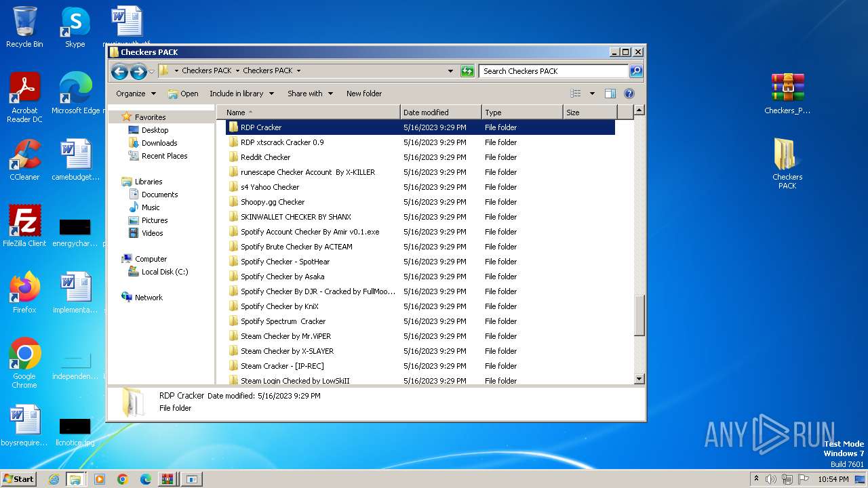Select the Documents library
Viewport: 868px width, 488px height.
tap(159, 195)
